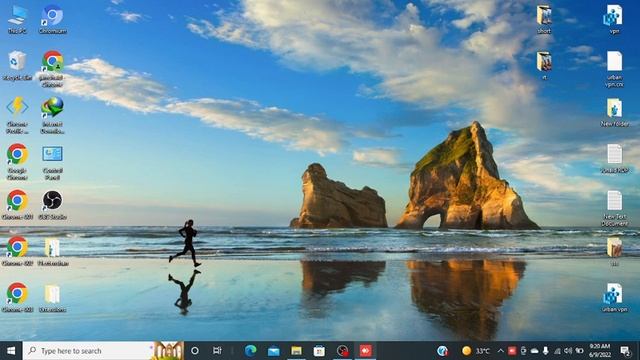This screenshot has height=360, width=640.
Task: Click the red system tray icon
Action: (x=512, y=351)
